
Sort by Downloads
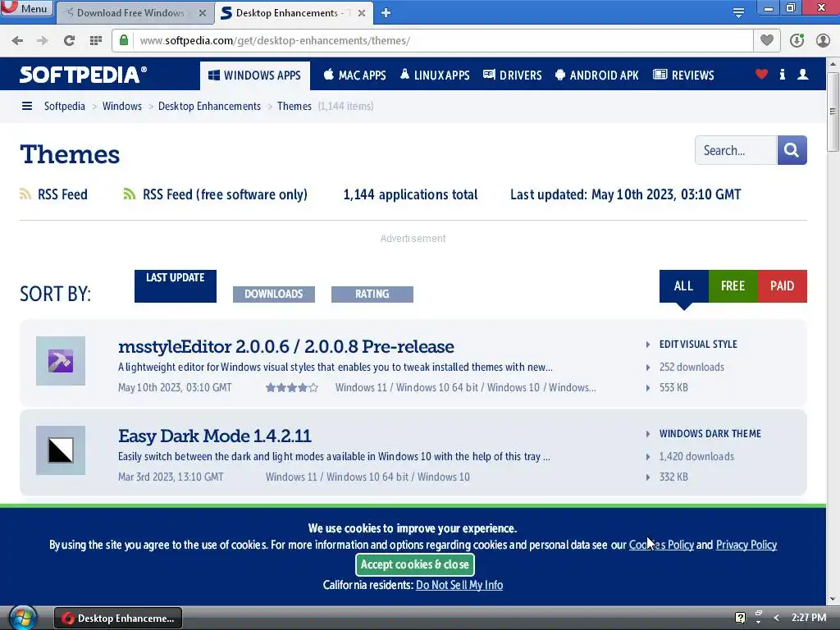(x=274, y=294)
